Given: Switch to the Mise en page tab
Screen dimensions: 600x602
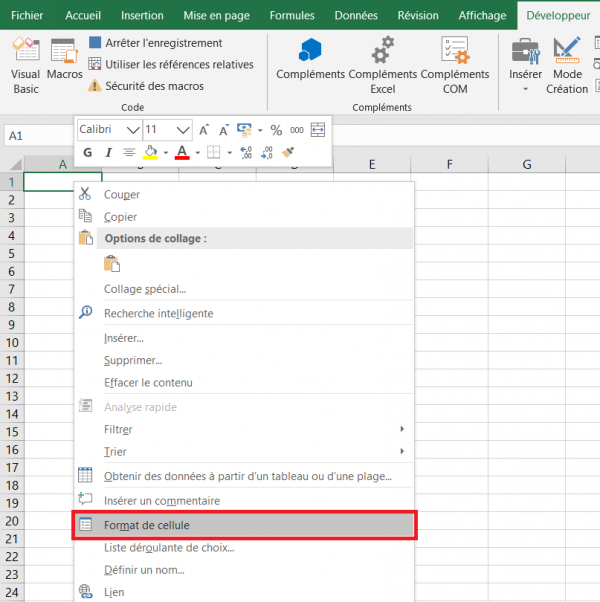Looking at the screenshot, I should (x=217, y=15).
